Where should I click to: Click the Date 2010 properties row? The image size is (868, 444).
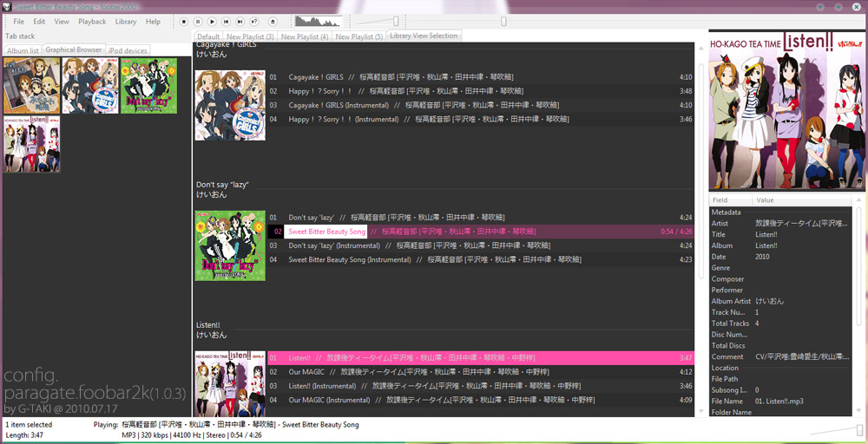780,257
